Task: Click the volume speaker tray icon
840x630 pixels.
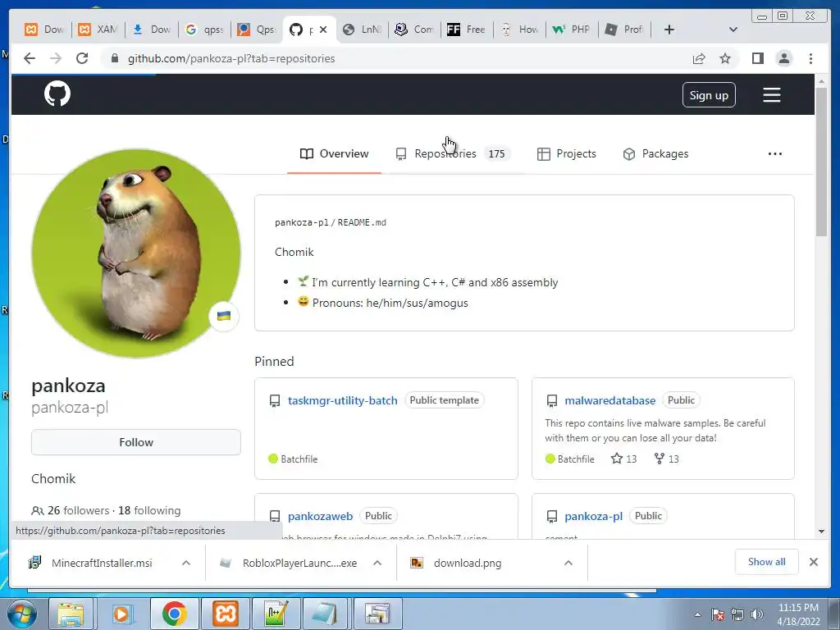Action: click(x=757, y=614)
